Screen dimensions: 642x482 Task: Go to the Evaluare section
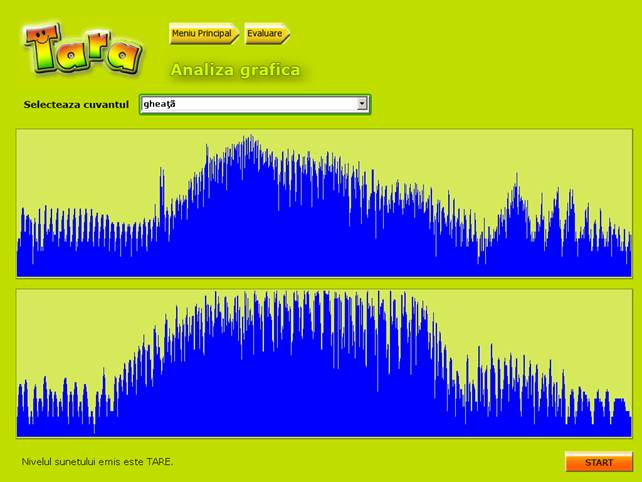267,34
